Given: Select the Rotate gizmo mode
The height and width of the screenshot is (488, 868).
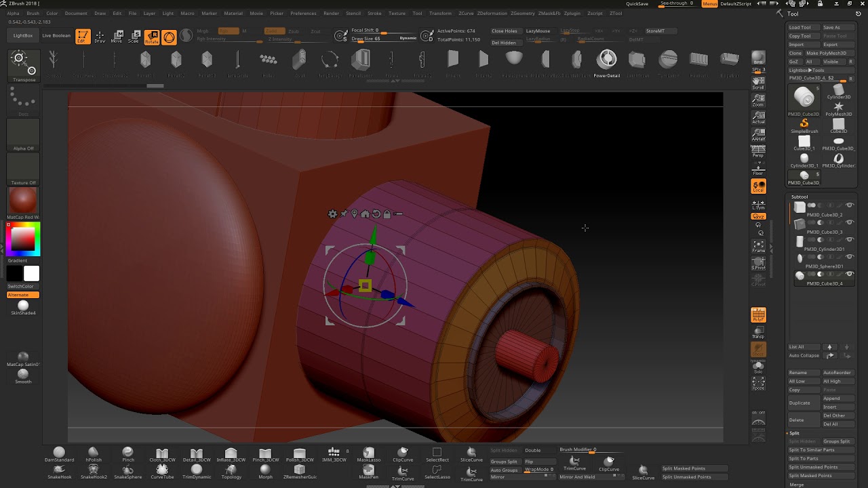Looking at the screenshot, I should 152,37.
